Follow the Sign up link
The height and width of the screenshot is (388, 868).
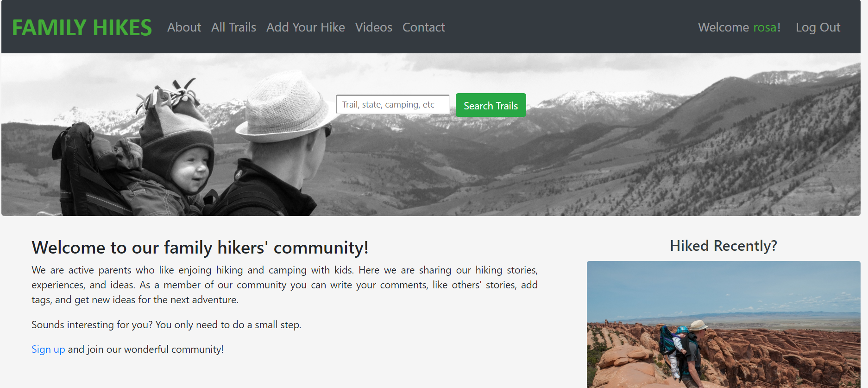pos(48,349)
